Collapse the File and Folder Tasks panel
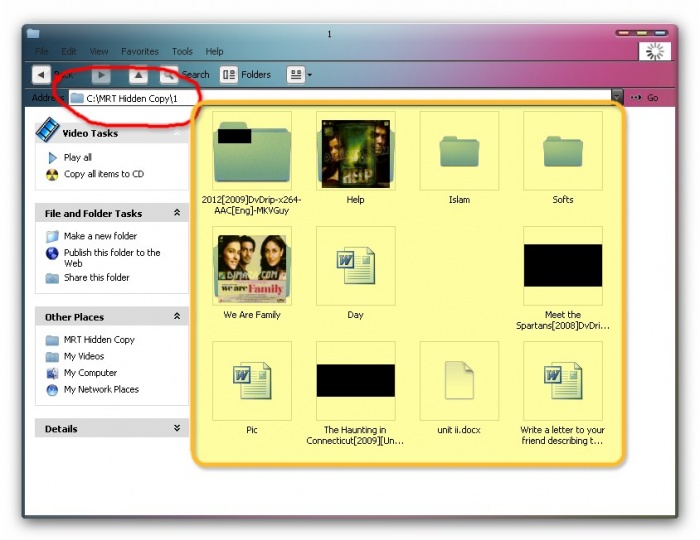Image resolution: width=700 pixels, height=540 pixels. 177,213
